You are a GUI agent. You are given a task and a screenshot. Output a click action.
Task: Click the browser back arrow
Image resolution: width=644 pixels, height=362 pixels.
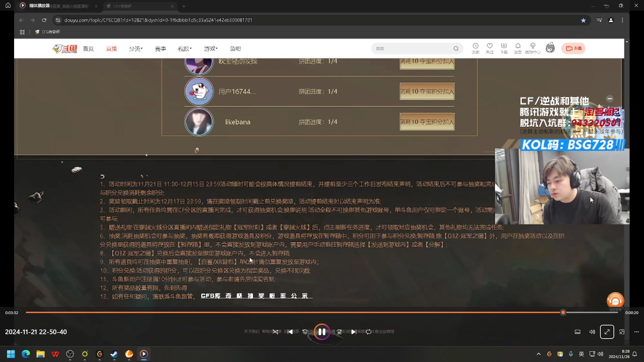coord(21,20)
